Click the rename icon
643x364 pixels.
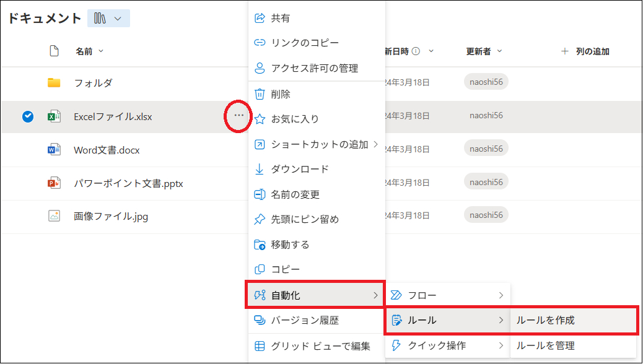[260, 194]
